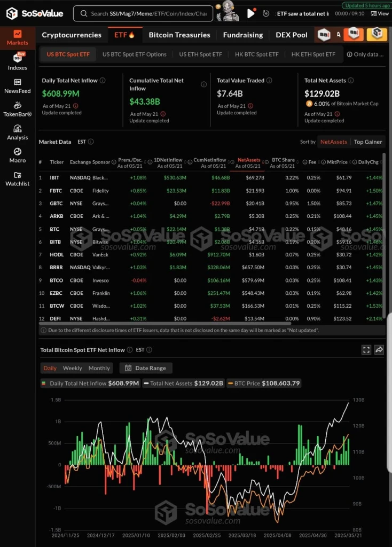
Task: Switch to DEX Pool tab
Action: pyautogui.click(x=292, y=35)
